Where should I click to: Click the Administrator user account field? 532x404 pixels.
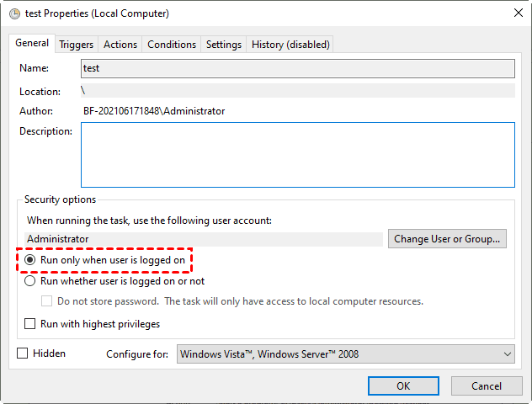point(202,239)
